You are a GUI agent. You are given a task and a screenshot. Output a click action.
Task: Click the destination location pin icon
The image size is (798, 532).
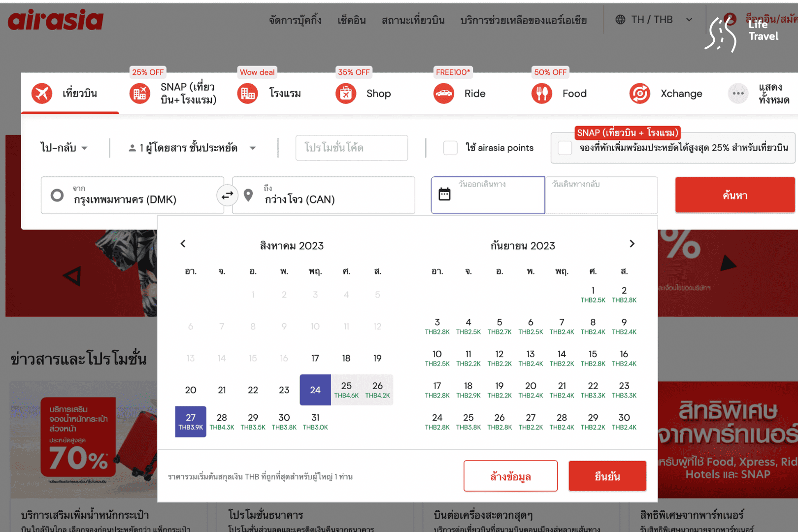coord(248,196)
